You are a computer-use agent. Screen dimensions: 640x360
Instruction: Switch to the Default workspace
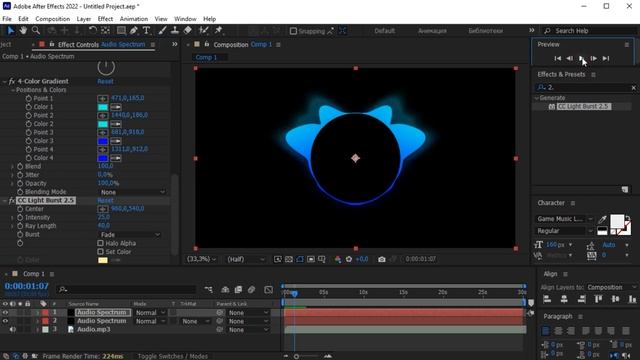click(x=384, y=31)
